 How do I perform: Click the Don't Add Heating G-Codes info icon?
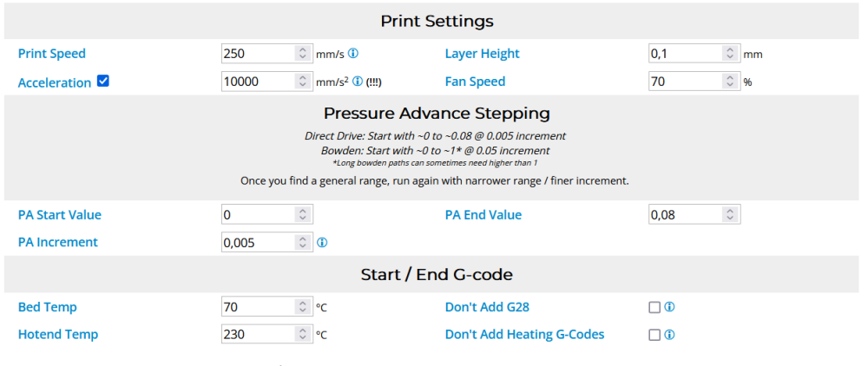(x=669, y=335)
